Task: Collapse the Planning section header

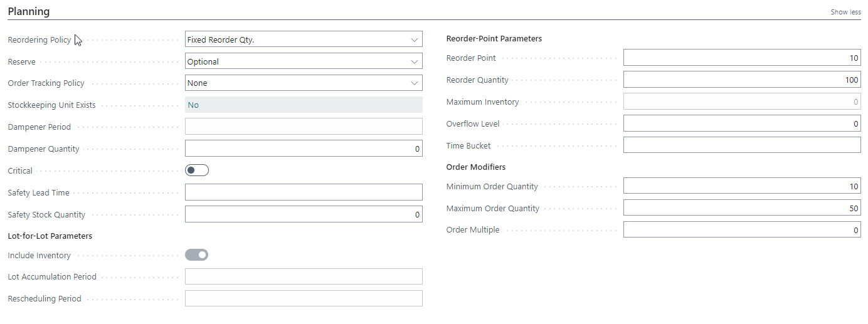Action: (29, 11)
